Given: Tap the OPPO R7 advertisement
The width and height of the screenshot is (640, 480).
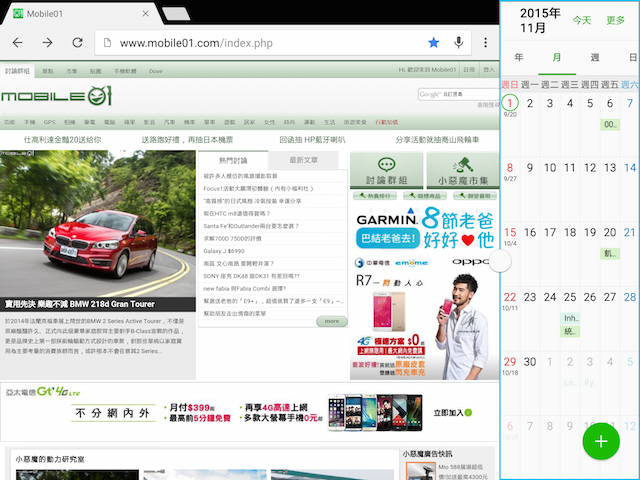Looking at the screenshot, I should [424, 318].
